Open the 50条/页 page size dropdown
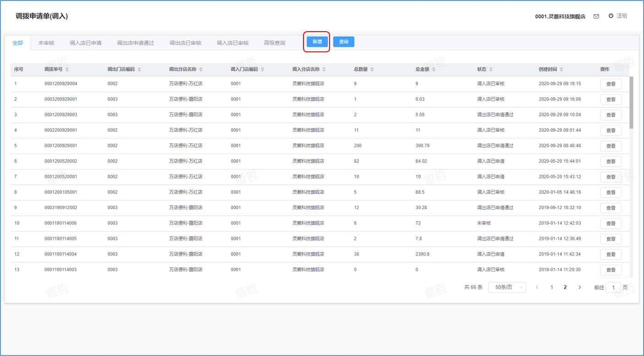Viewport: 644px width, 356px height. click(507, 287)
